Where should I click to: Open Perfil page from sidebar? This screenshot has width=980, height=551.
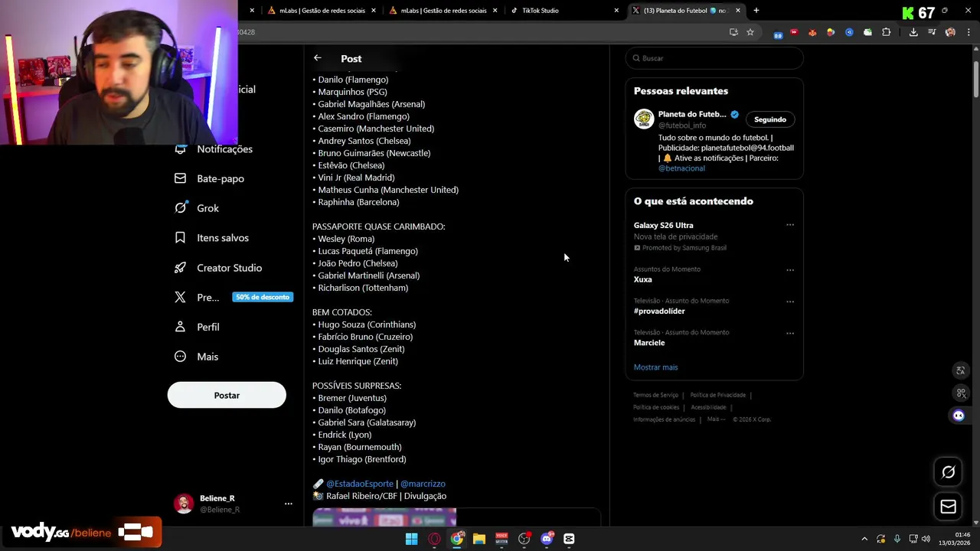tap(197, 327)
